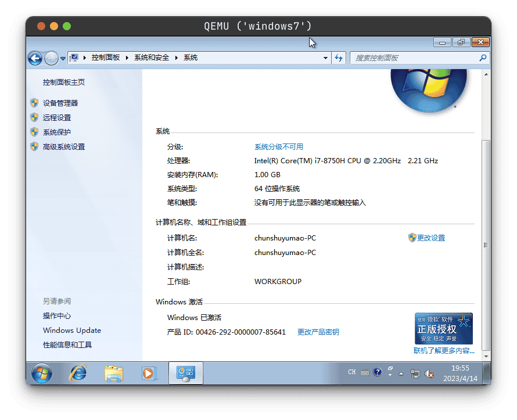This screenshot has width=517, height=420.
Task: Click the magnifier search icon
Action: (x=483, y=58)
